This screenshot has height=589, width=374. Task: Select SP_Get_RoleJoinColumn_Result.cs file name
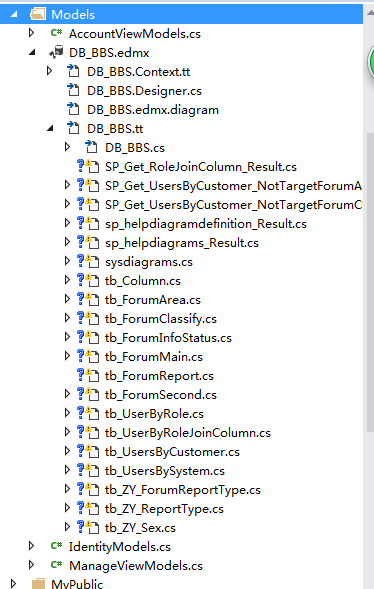201,167
